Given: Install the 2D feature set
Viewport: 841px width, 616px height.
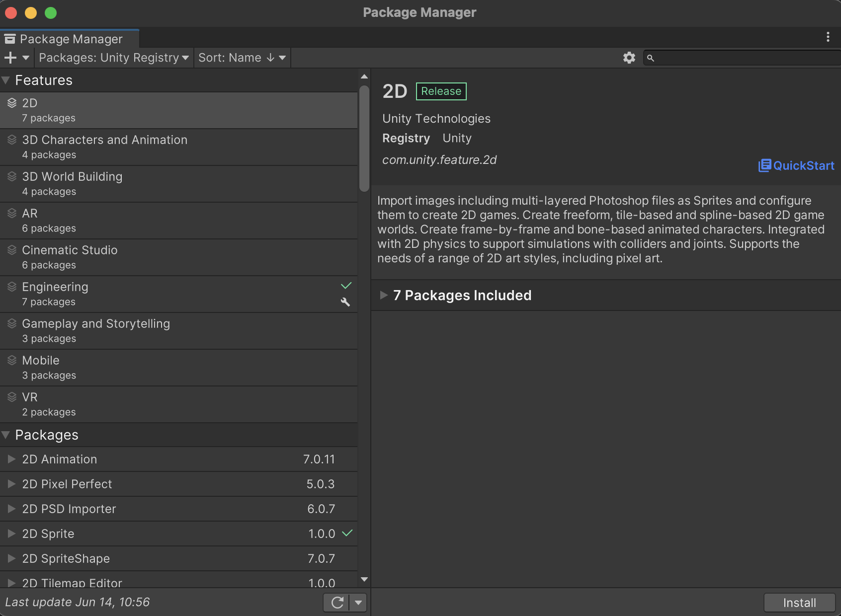Looking at the screenshot, I should (799, 603).
